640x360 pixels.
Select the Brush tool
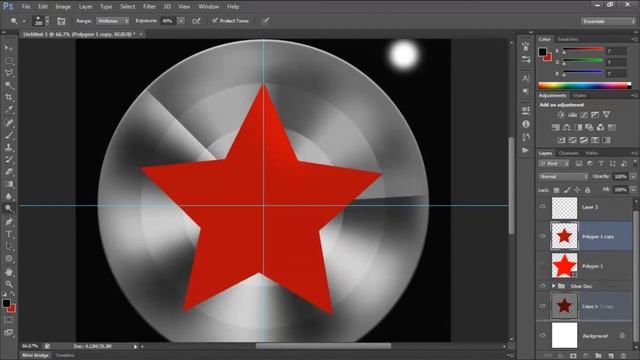9,135
